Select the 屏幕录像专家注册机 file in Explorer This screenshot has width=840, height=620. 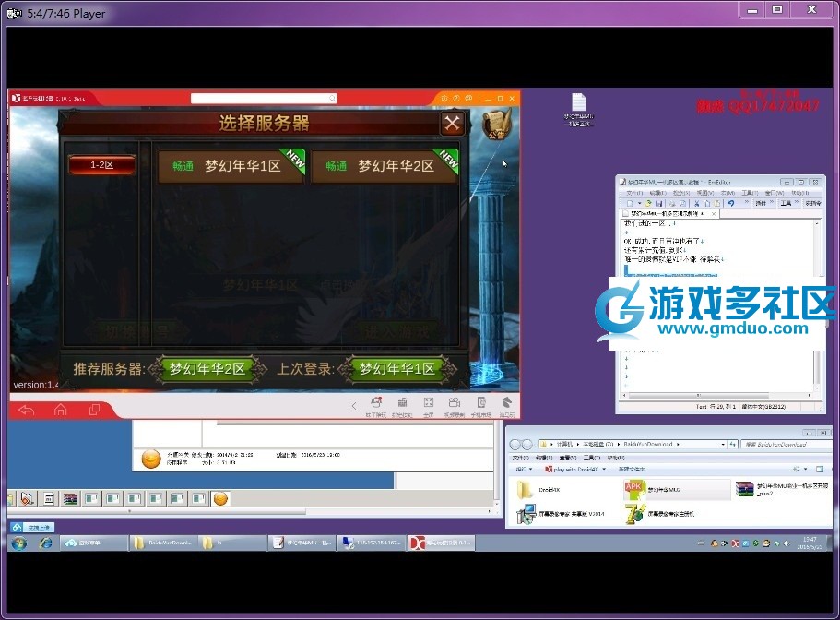(660, 514)
